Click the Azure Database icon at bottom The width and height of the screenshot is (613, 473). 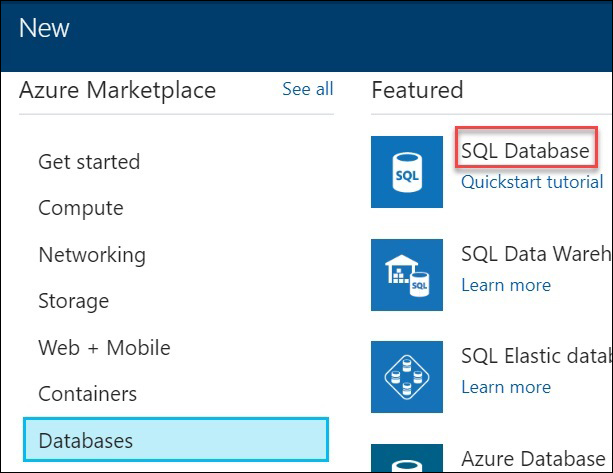(x=407, y=457)
